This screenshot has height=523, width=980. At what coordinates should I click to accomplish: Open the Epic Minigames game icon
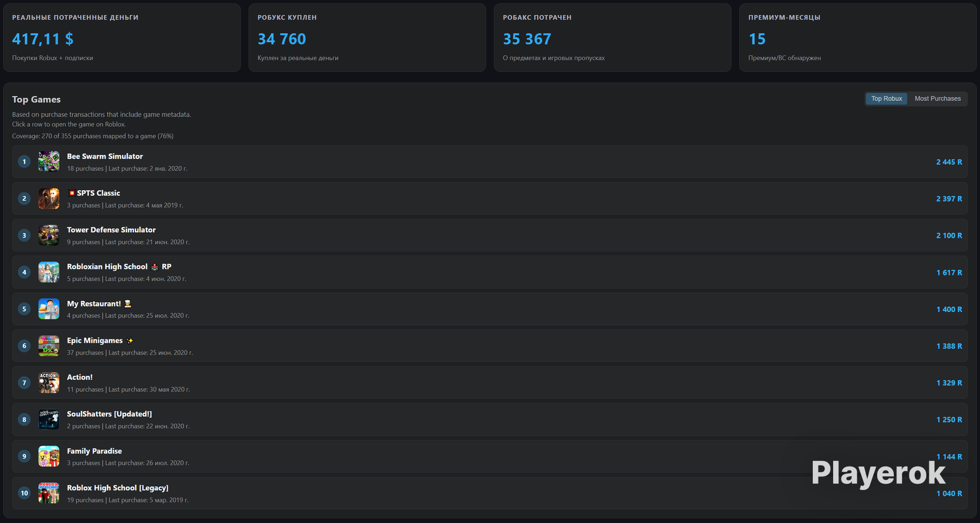49,346
